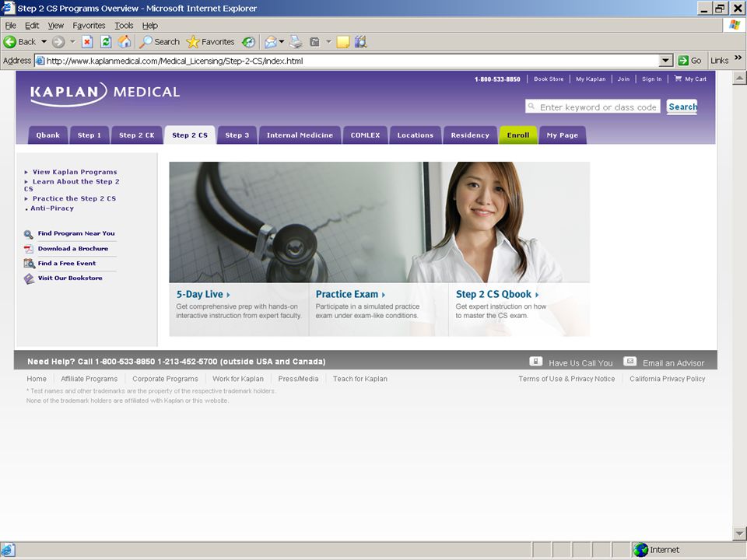Screen dimensions: 747x560
Task: Click the Download a Brochure PDF icon
Action: 29,249
